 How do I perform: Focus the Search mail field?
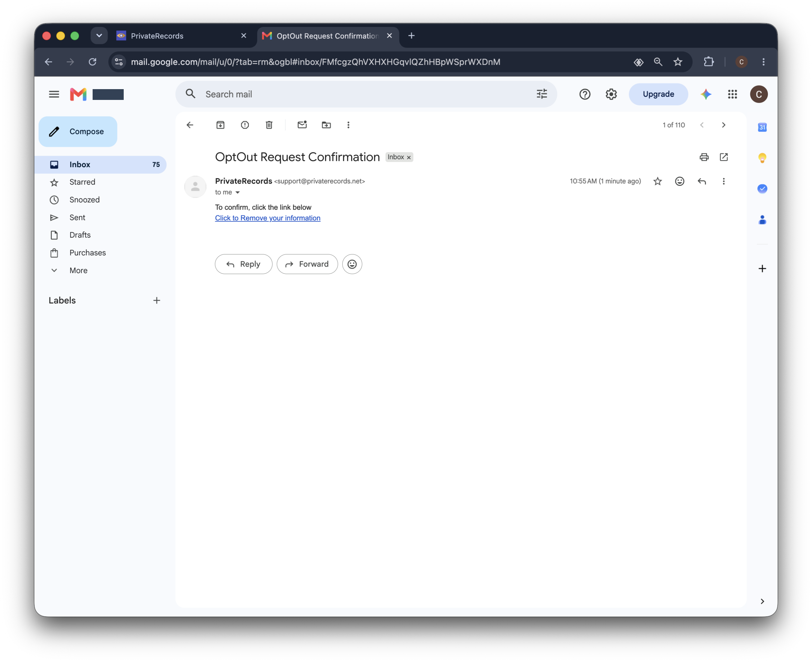pyautogui.click(x=366, y=94)
